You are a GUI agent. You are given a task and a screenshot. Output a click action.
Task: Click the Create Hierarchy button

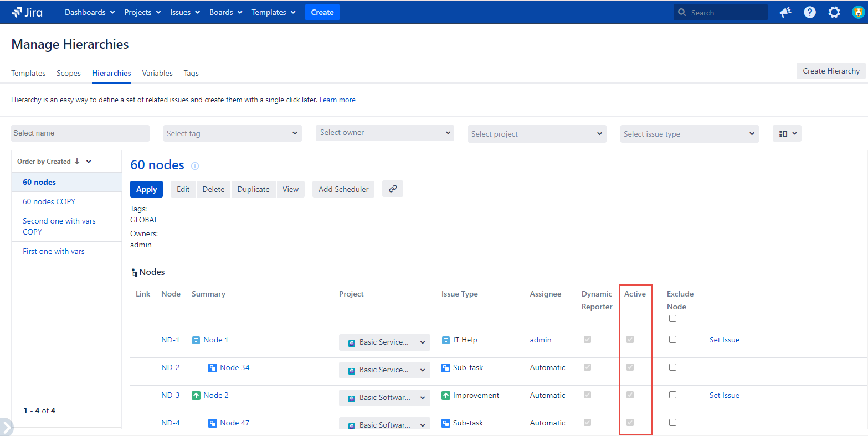[831, 71]
